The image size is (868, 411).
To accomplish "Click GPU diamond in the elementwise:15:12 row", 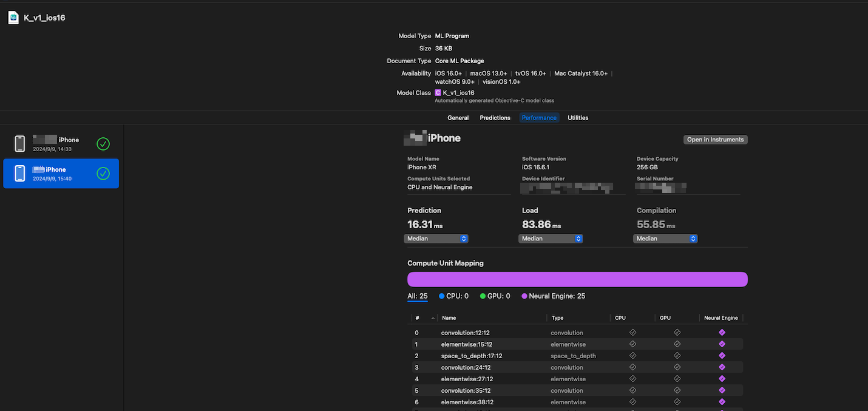I will click(x=677, y=344).
